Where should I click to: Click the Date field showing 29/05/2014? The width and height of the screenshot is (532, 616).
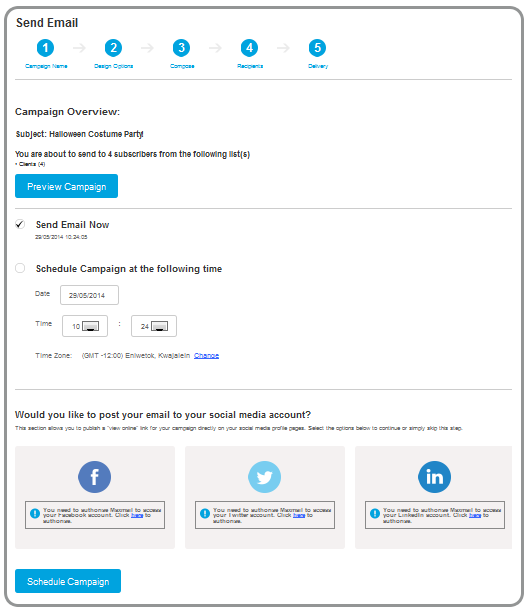click(x=89, y=295)
